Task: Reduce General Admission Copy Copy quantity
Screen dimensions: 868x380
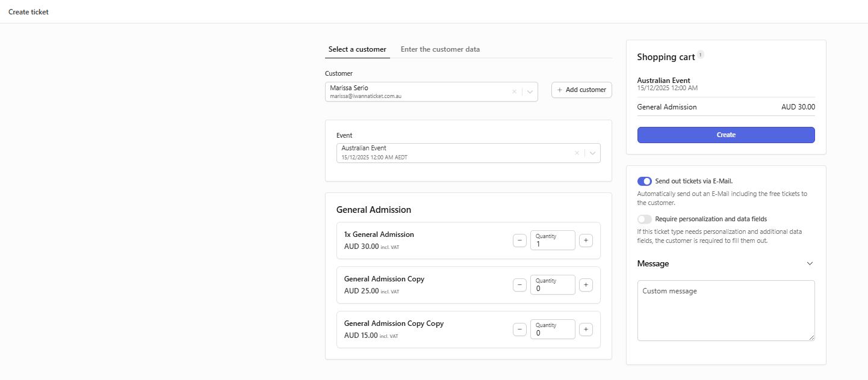Action: point(519,329)
